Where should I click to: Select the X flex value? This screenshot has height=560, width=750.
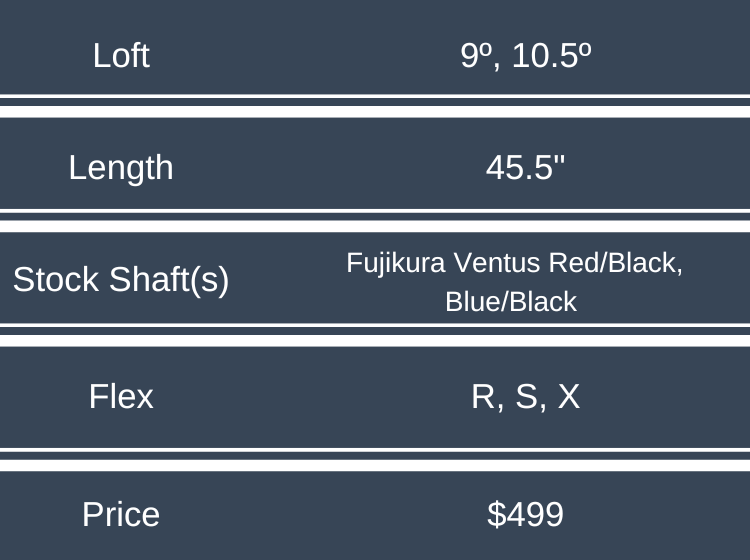[568, 397]
